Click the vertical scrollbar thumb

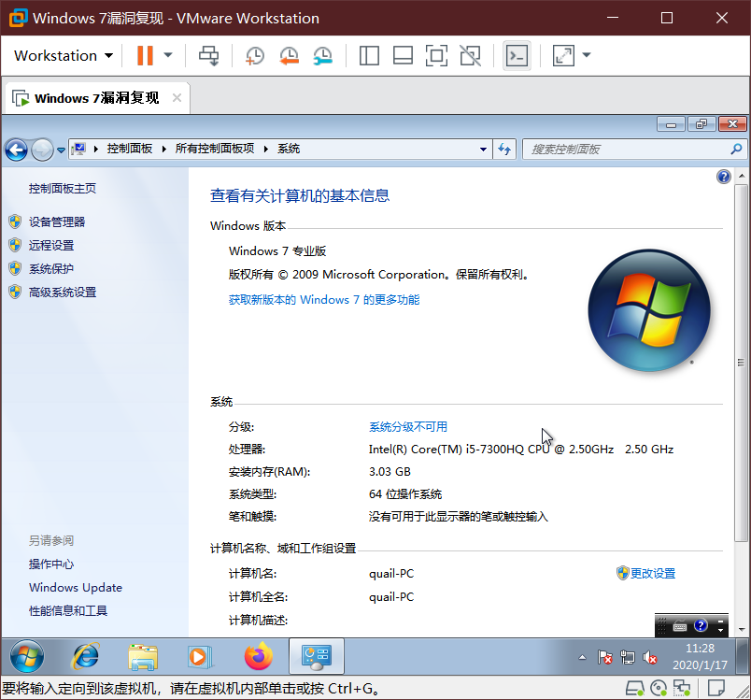click(742, 363)
